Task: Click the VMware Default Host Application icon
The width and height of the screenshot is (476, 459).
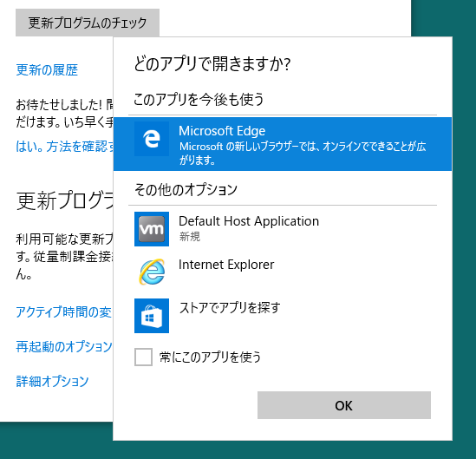Action: click(152, 229)
